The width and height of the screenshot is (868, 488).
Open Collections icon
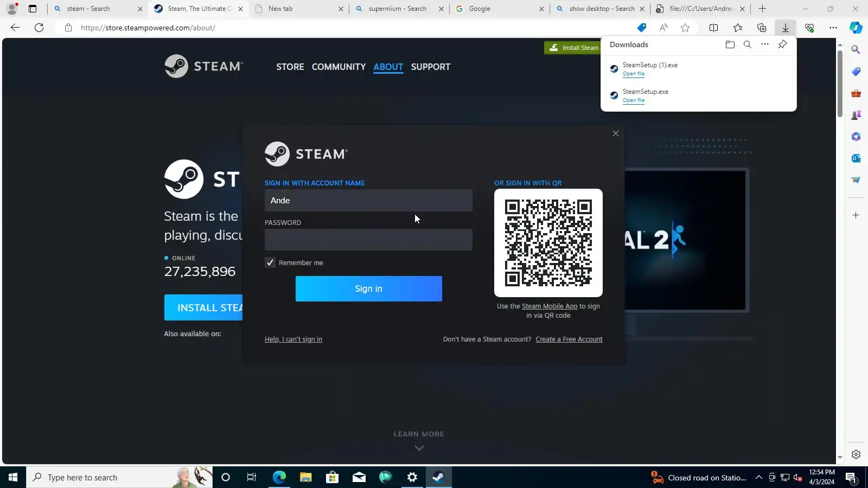(762, 28)
